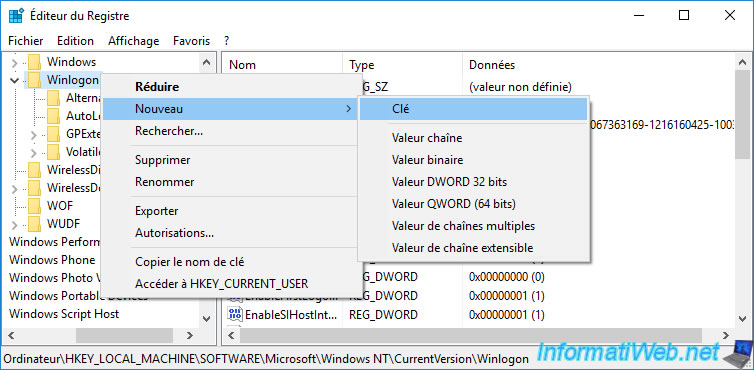The image size is (754, 370).
Task: Select the EnableSIHostInt... value name
Action: tap(291, 315)
